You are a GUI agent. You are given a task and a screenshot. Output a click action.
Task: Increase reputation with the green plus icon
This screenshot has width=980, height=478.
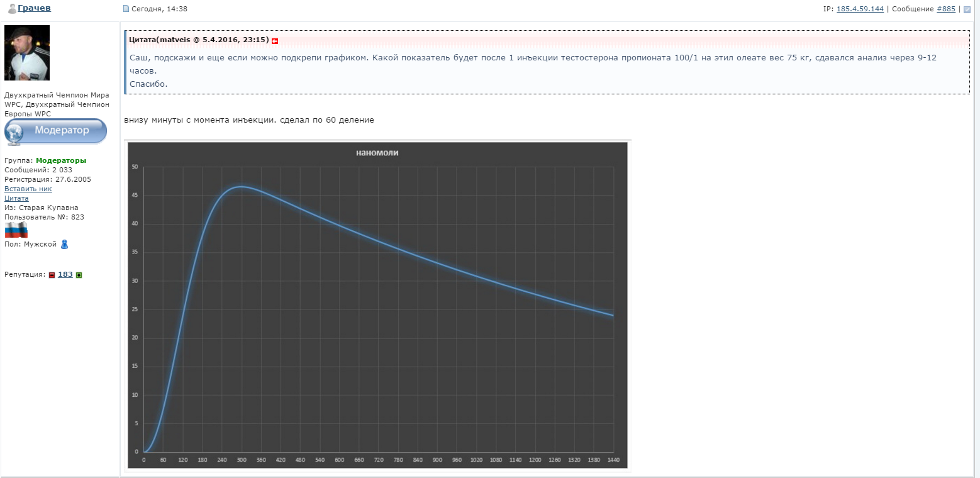[x=79, y=275]
